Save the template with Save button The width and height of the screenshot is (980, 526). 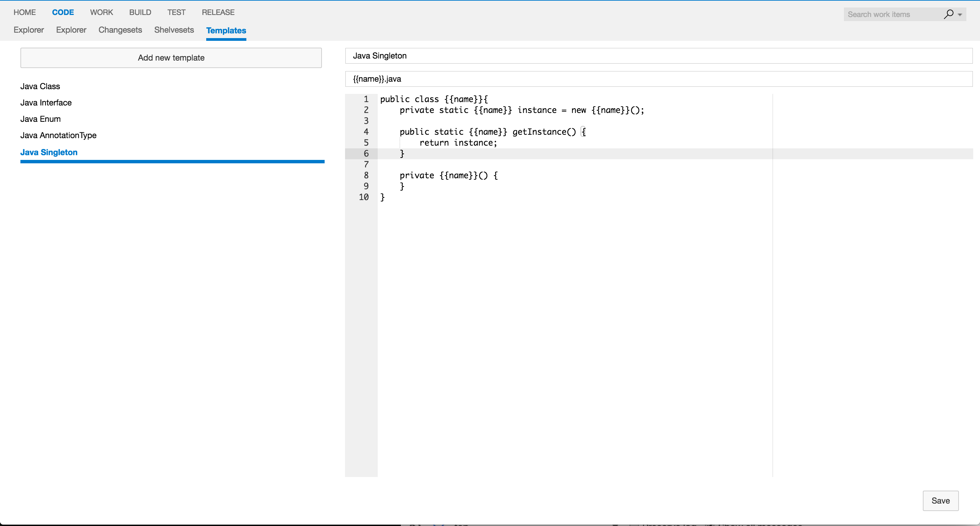tap(940, 500)
